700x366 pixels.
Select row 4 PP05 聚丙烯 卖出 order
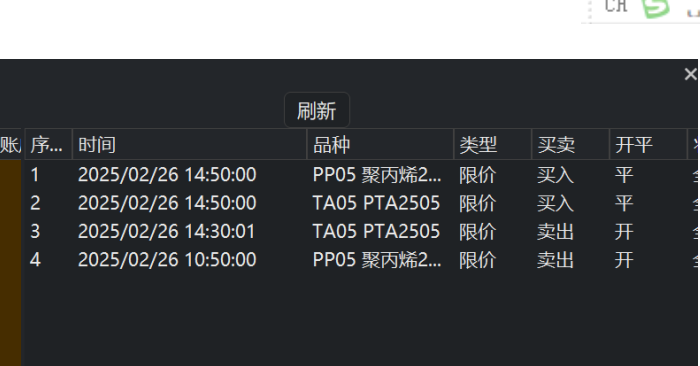pos(361,260)
